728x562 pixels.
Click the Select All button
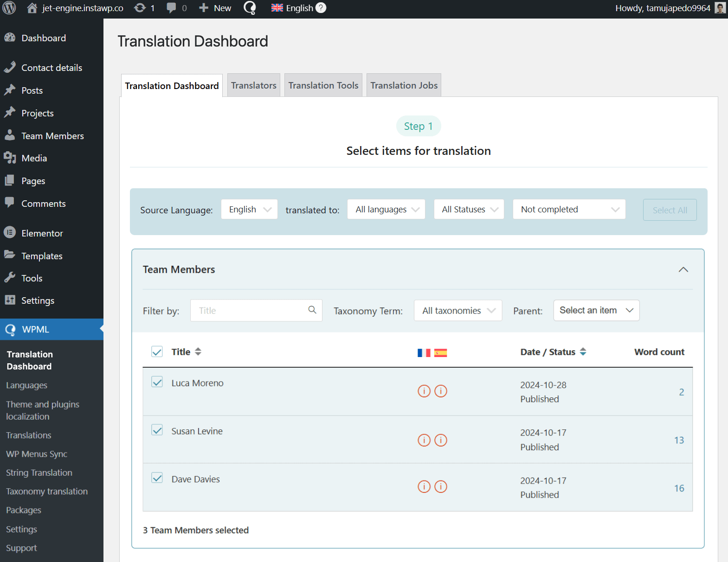coord(670,210)
